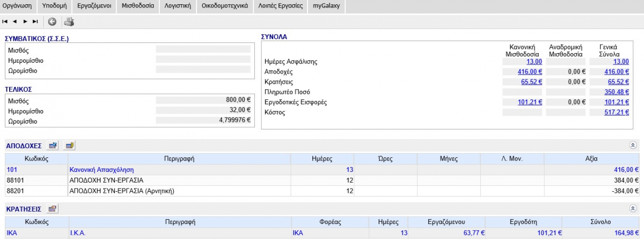The image size is (644, 239).
Task: Click the Αξία column header
Action: click(592, 159)
